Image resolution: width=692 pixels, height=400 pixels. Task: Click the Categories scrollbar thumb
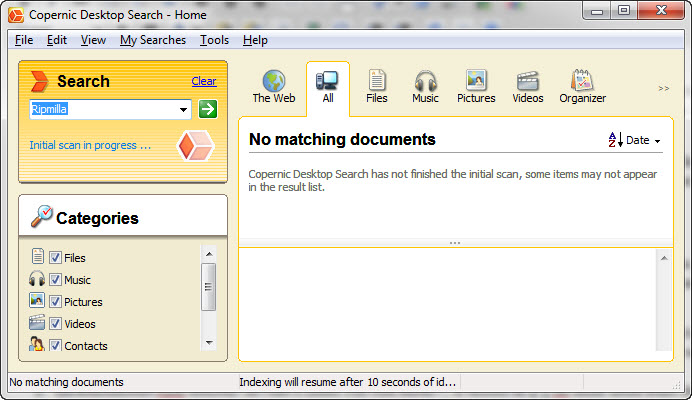pyautogui.click(x=209, y=287)
